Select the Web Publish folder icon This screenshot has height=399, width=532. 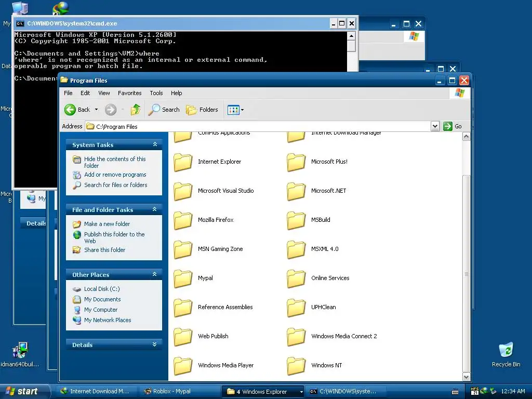183,337
